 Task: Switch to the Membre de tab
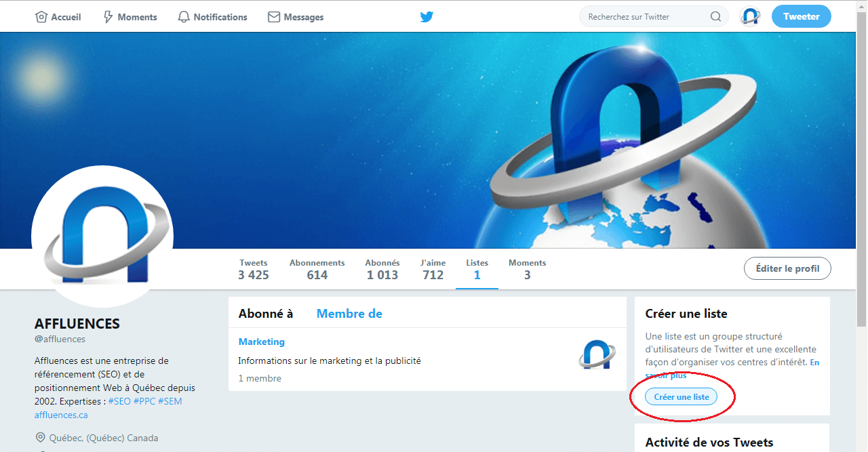coord(349,314)
